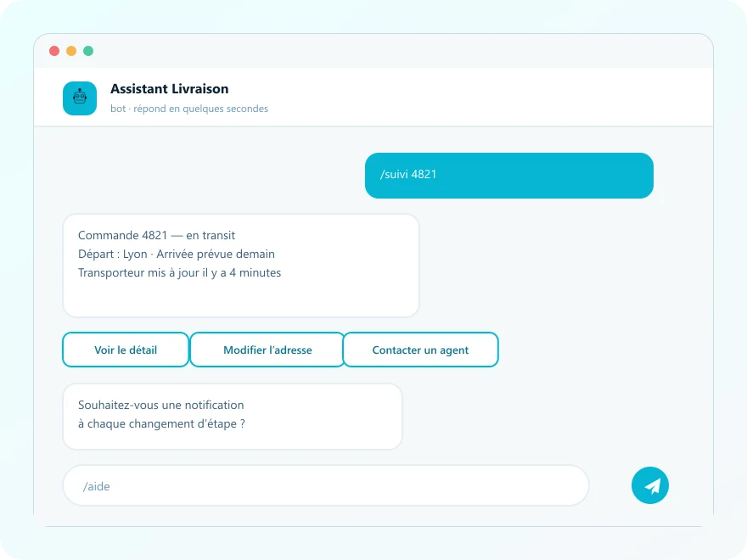Click the red close window dot
The image size is (747, 560).
[54, 51]
